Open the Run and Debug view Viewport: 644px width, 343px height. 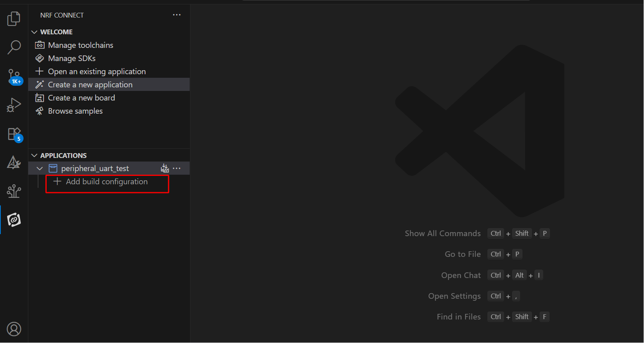coord(14,105)
